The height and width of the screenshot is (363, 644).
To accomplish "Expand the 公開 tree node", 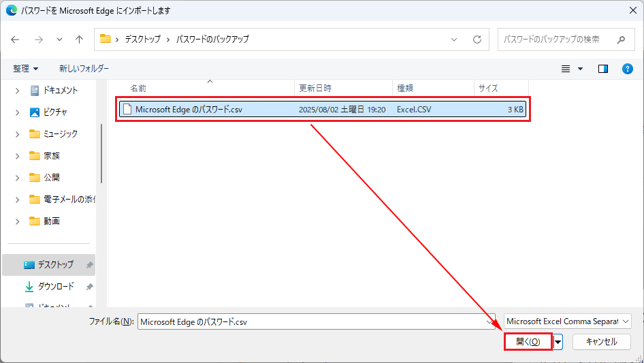I will coord(17,178).
